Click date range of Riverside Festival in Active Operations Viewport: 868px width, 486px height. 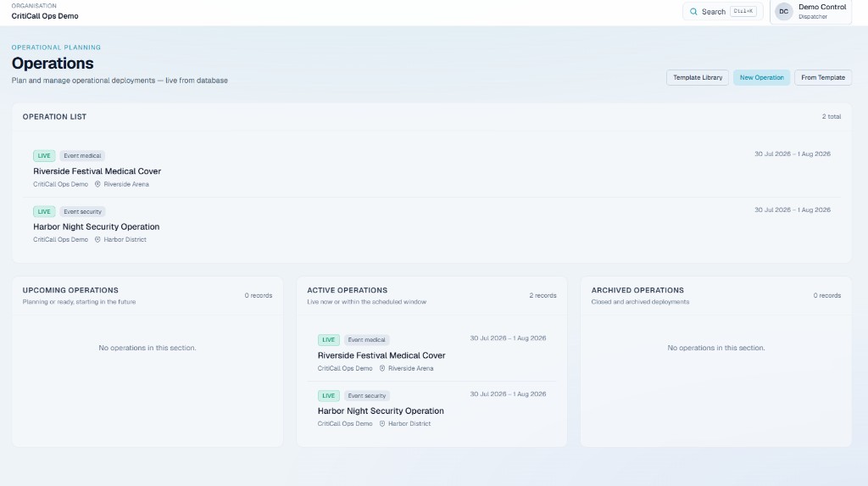pos(508,338)
